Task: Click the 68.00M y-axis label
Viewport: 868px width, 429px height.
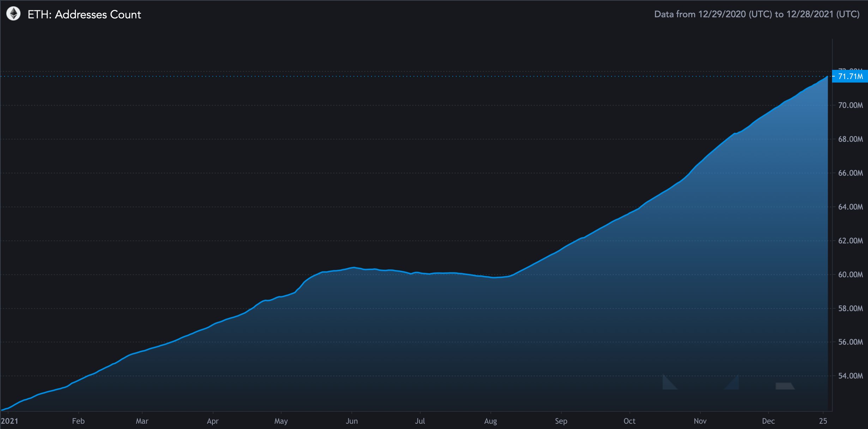Action: tap(850, 139)
